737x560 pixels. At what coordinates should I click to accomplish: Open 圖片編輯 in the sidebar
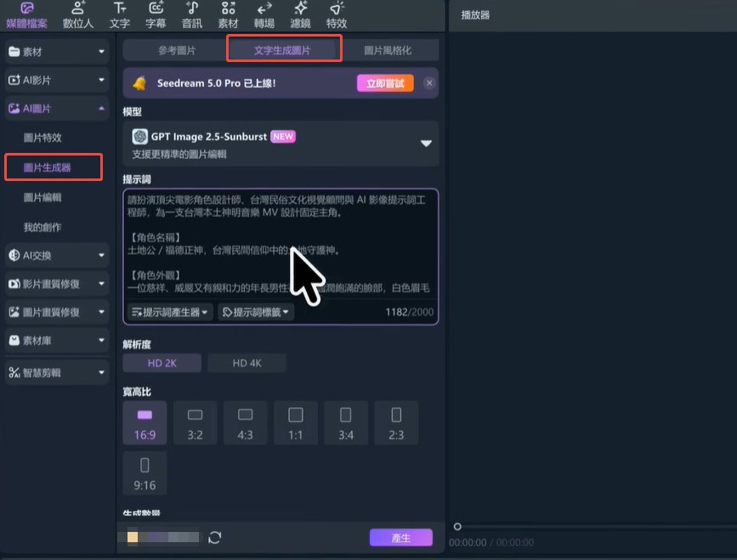(43, 197)
